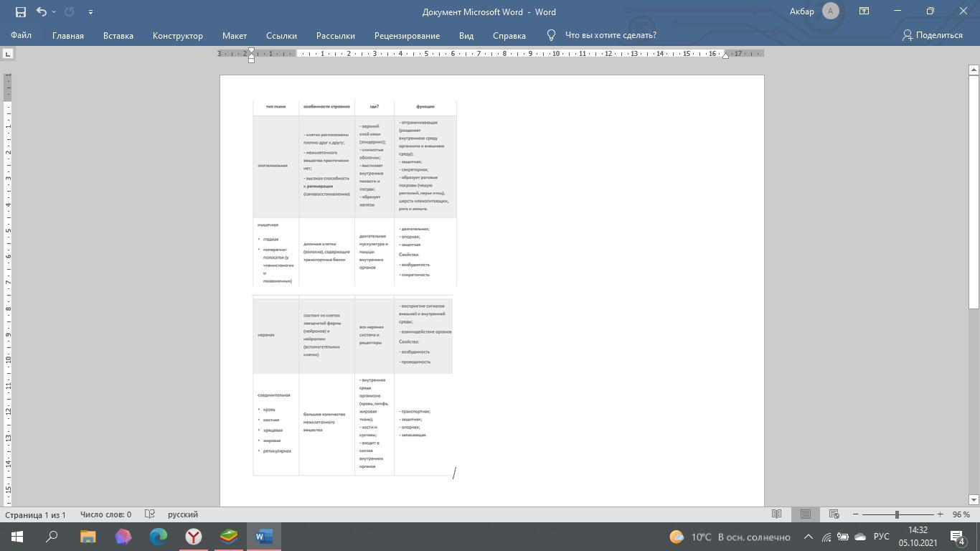Open the Ribbon Display Options icon
Image resolution: width=980 pixels, height=551 pixels.
[x=864, y=11]
